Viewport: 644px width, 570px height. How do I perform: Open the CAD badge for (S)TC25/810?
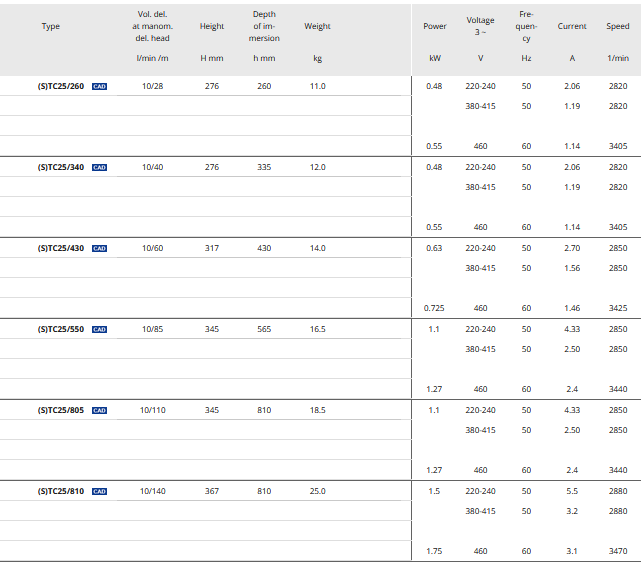point(99,491)
